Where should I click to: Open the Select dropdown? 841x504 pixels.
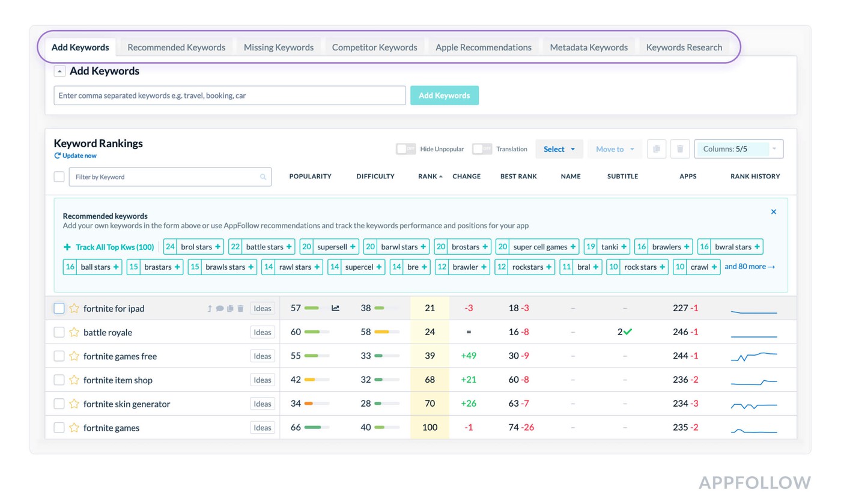(x=559, y=149)
